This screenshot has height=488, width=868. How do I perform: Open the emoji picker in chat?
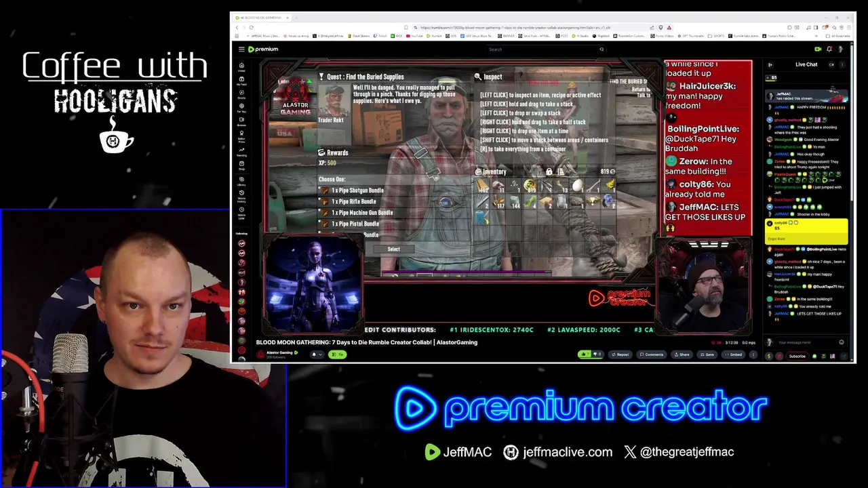[x=842, y=342]
